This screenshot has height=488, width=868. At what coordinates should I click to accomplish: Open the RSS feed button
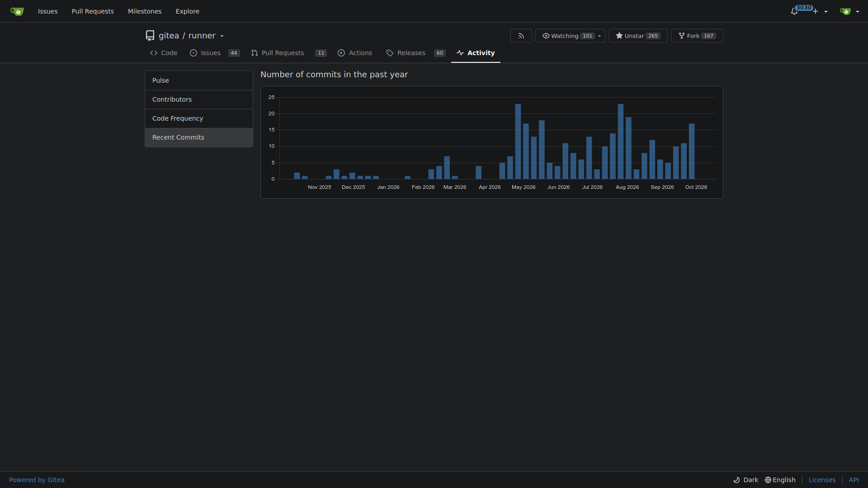point(521,36)
